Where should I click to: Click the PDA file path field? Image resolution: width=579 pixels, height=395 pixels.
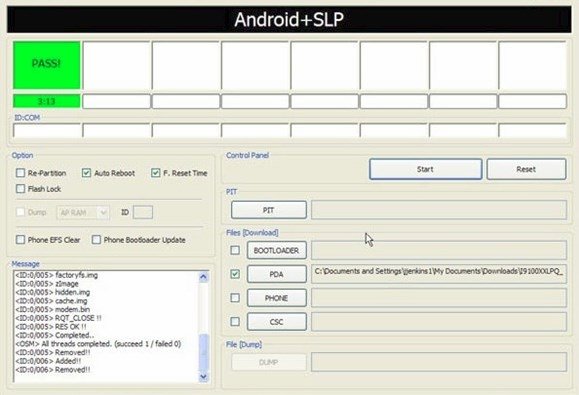pyautogui.click(x=439, y=274)
